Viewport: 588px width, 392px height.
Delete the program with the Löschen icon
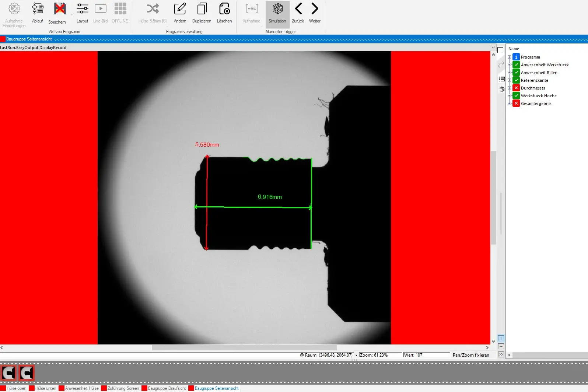[x=224, y=9]
